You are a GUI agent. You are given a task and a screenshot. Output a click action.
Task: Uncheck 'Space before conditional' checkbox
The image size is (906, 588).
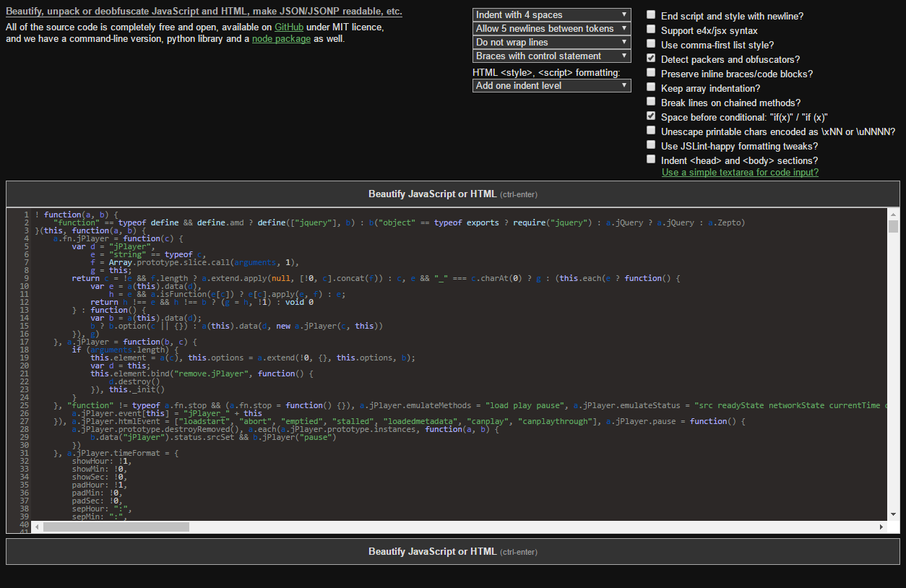652,116
